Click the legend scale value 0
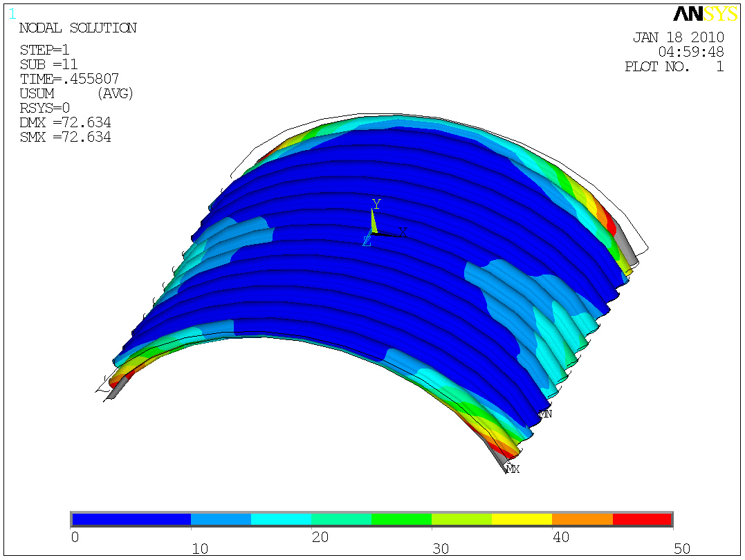The height and width of the screenshot is (560, 745). [x=75, y=536]
